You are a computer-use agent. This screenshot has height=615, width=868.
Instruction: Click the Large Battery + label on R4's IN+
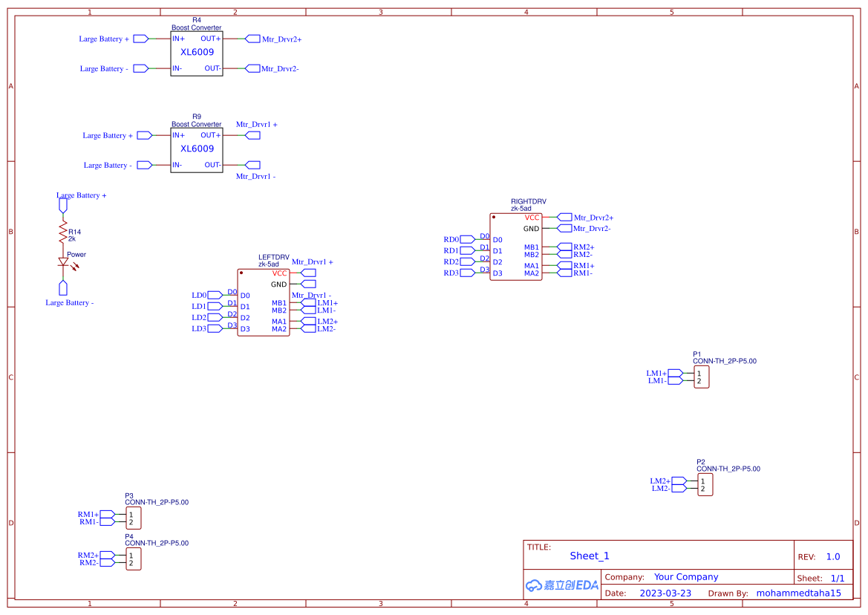coord(104,39)
